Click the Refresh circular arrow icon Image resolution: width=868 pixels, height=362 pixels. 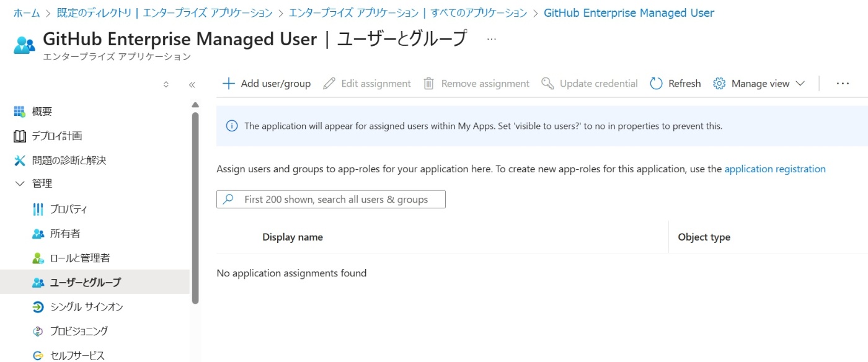[656, 84]
